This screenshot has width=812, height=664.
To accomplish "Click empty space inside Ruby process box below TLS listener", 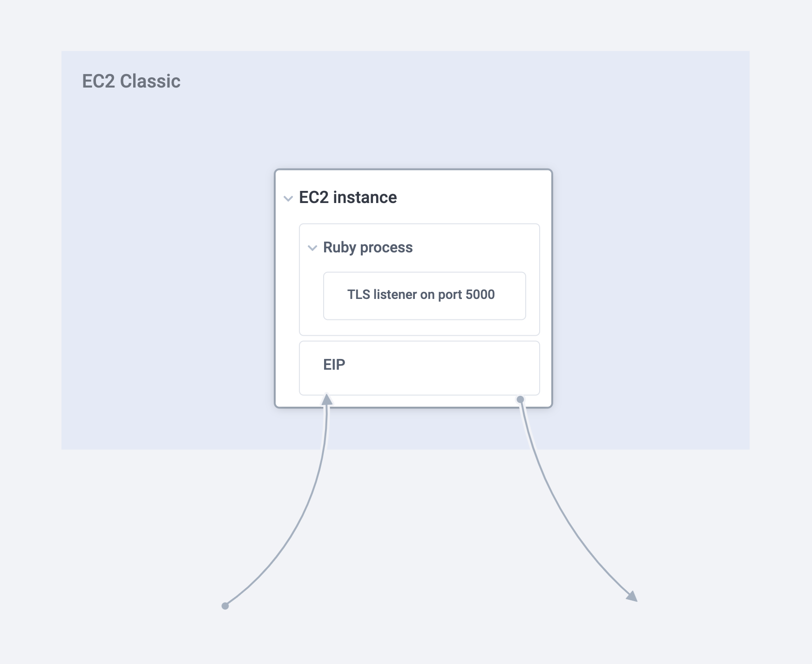I will [x=419, y=327].
